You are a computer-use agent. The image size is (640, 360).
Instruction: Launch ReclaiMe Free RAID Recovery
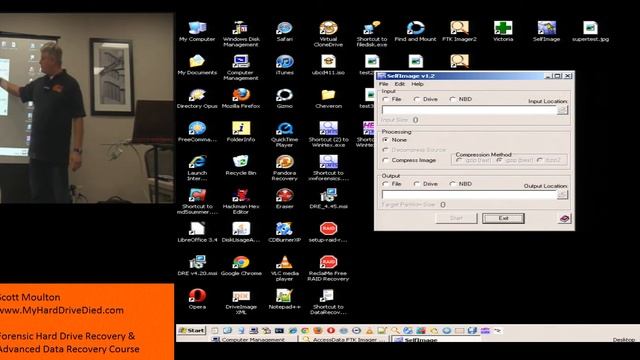[328, 268]
